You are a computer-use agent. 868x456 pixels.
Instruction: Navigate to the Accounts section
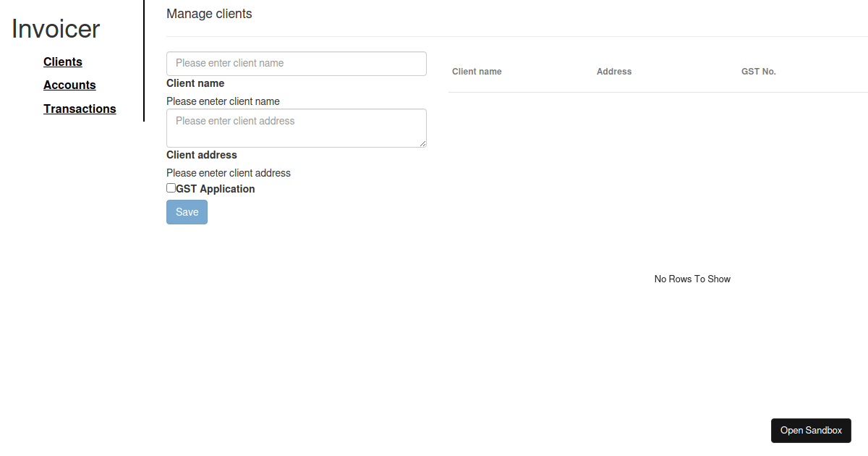pyautogui.click(x=69, y=85)
